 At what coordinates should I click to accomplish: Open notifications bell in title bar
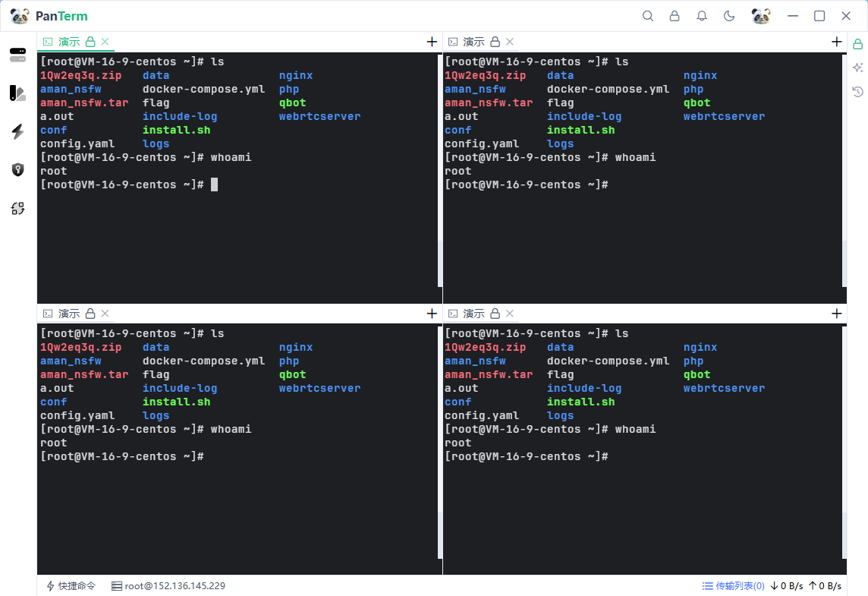pos(702,16)
